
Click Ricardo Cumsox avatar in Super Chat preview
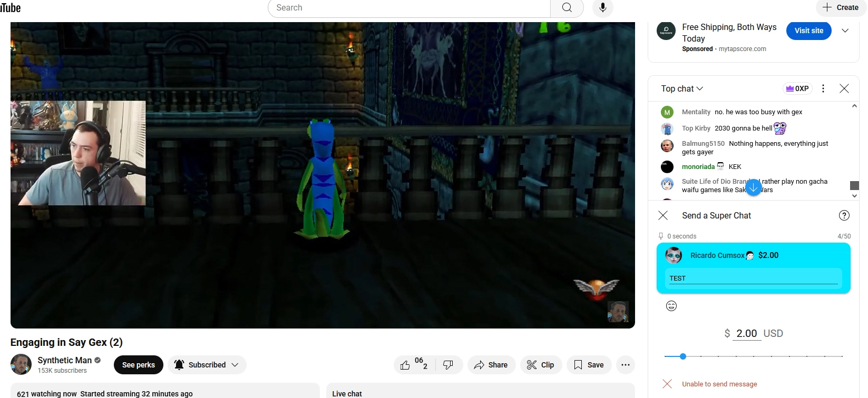point(674,256)
